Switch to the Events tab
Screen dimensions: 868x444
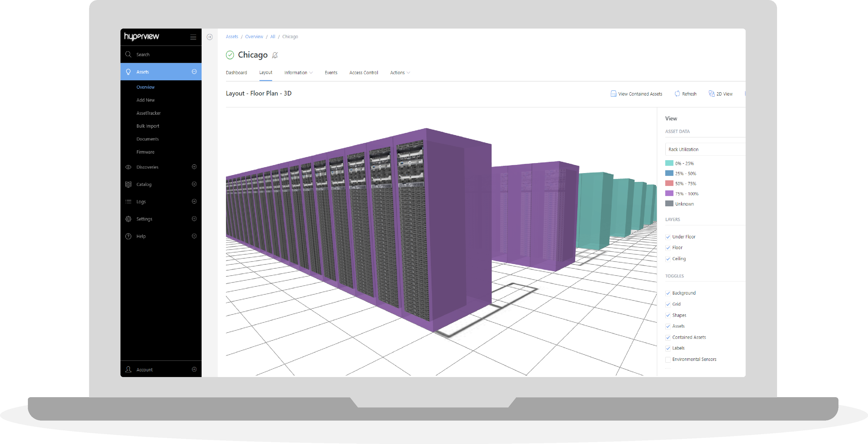[331, 73]
